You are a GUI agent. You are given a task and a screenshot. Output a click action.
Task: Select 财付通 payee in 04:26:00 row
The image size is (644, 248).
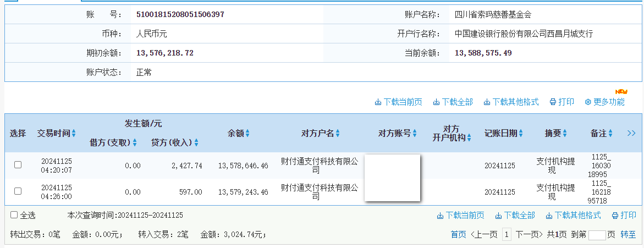coord(320,192)
